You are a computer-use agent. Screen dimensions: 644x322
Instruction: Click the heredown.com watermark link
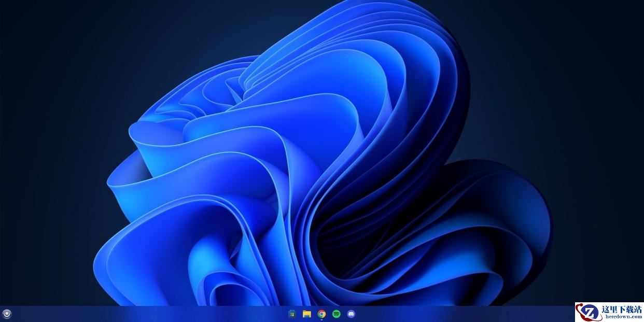pyautogui.click(x=621, y=316)
